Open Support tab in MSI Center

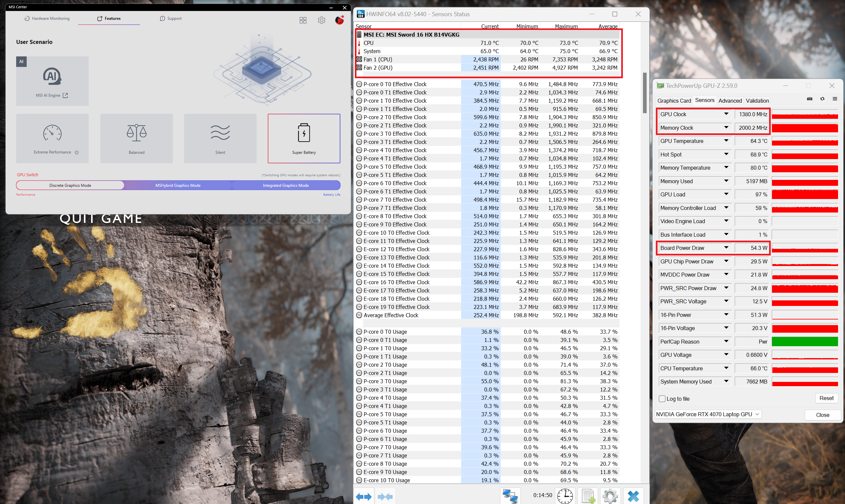(171, 18)
